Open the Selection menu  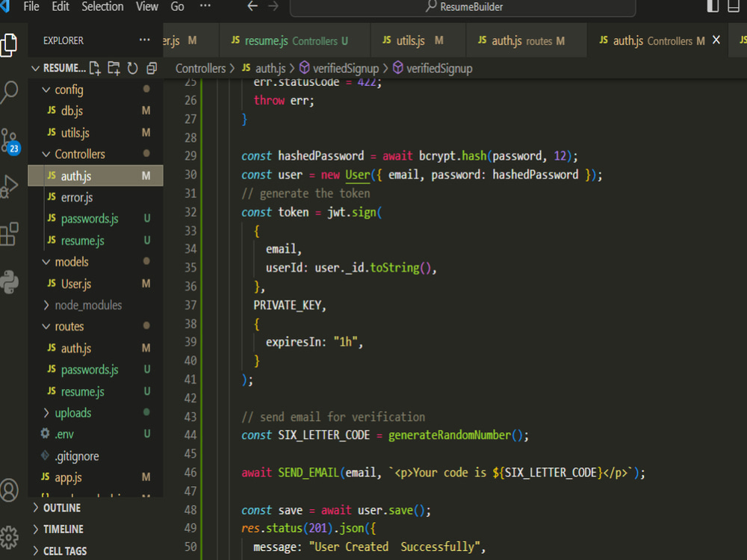(x=102, y=7)
